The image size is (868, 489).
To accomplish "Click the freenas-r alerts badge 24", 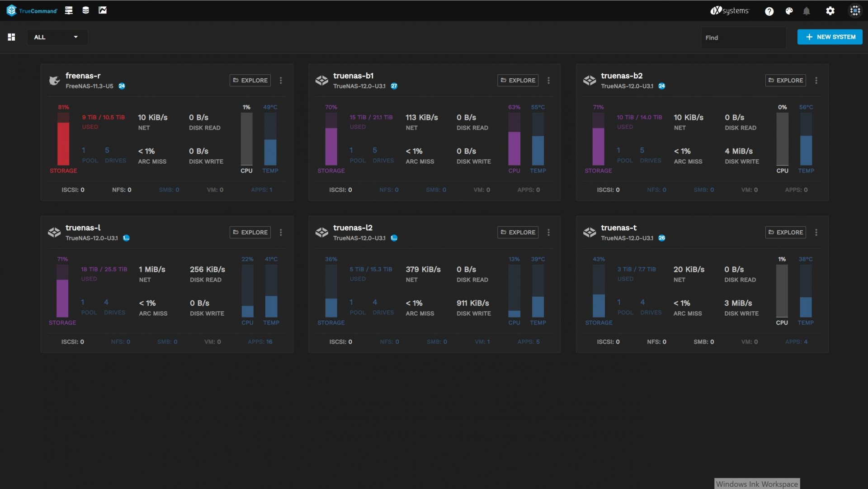I will (x=122, y=86).
